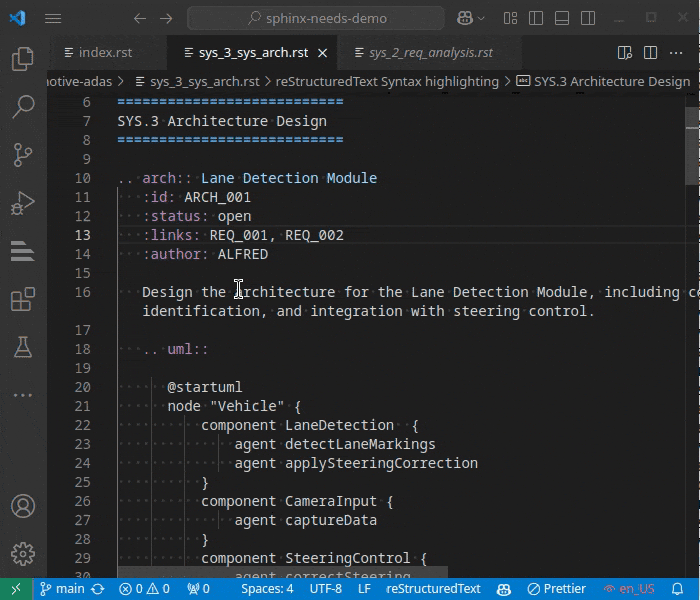Open the Testing flask view
700x600 pixels.
point(23,347)
